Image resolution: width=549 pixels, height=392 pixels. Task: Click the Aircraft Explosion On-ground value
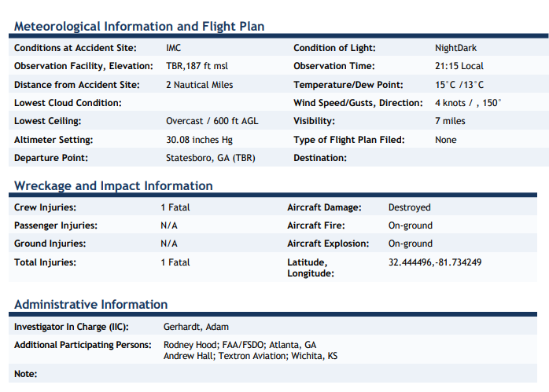(x=411, y=244)
